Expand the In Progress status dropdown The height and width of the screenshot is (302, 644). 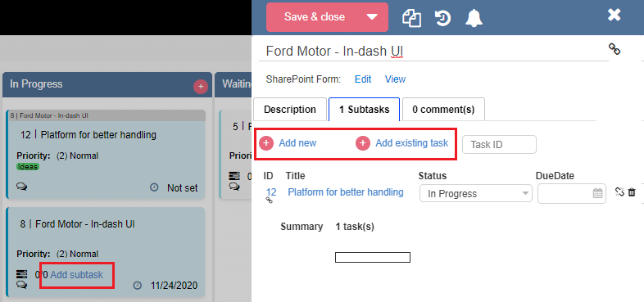click(x=475, y=194)
